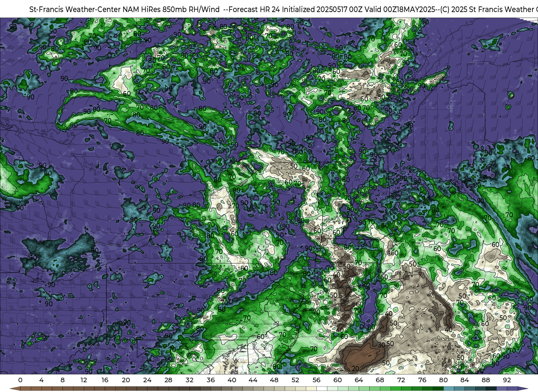538x392 pixels.
Task: Click the "4" legend tick label
Action: 41,380
